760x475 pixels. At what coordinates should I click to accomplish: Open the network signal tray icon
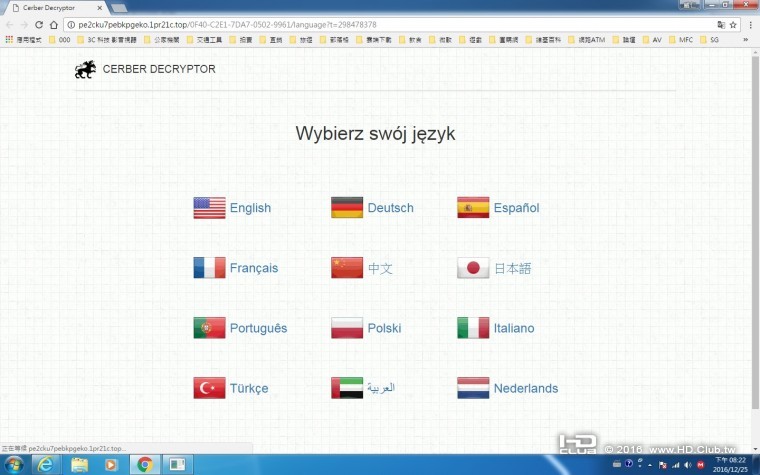coord(676,465)
